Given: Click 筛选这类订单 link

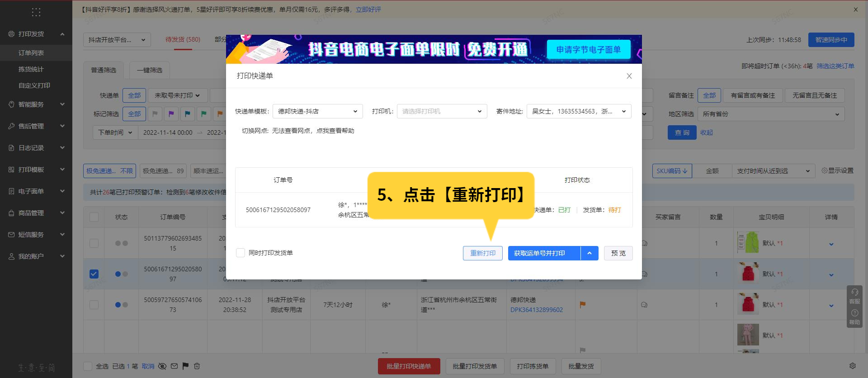Looking at the screenshot, I should point(835,66).
